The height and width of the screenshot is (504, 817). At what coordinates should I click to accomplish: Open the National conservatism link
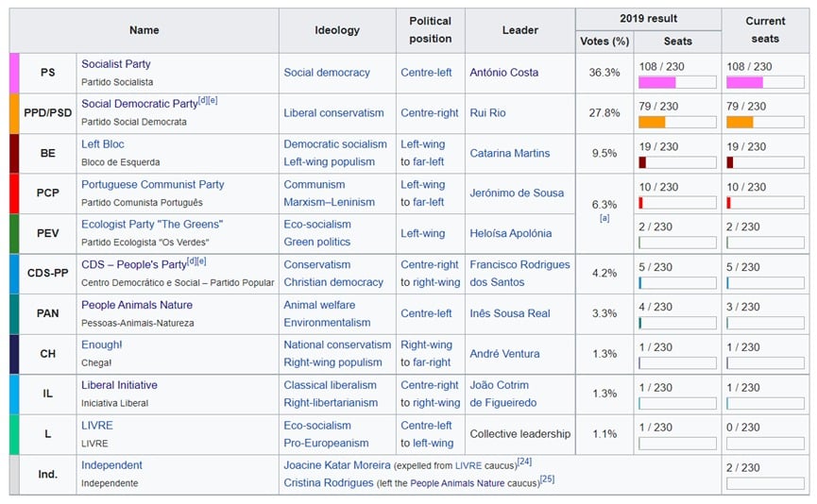(337, 344)
